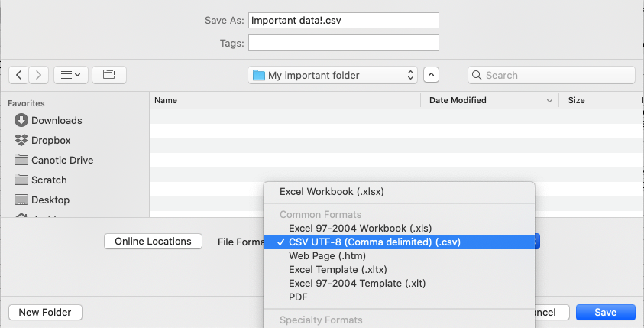The height and width of the screenshot is (328, 644).
Task: Click the Search field
Action: 551,75
